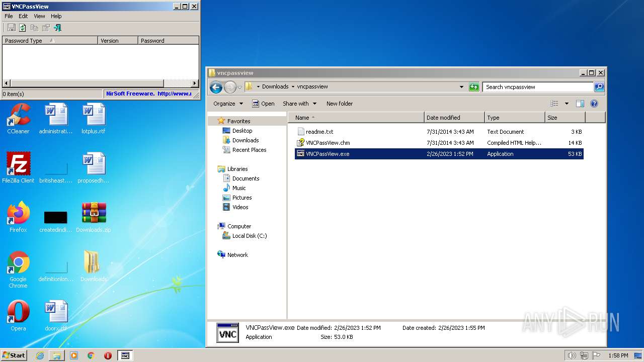Viewport: 644px width, 362px height.
Task: Click green refresh button in Explorer address bar
Action: [x=474, y=87]
